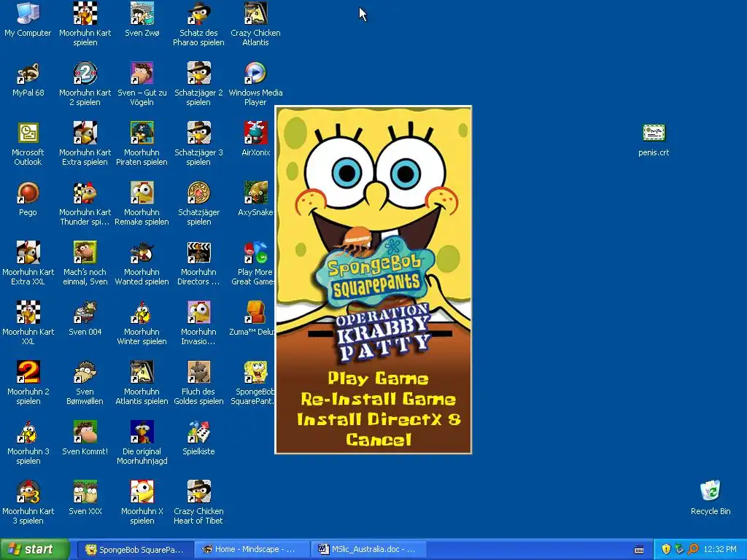Screen dimensions: 747x560
Task: Click the 12:32 PM system clock
Action: tap(720, 550)
